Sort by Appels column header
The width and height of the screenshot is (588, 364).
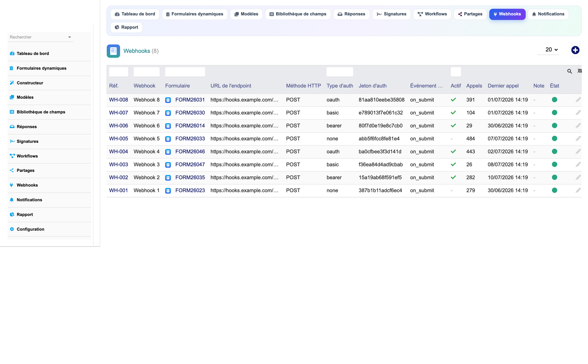click(x=474, y=86)
